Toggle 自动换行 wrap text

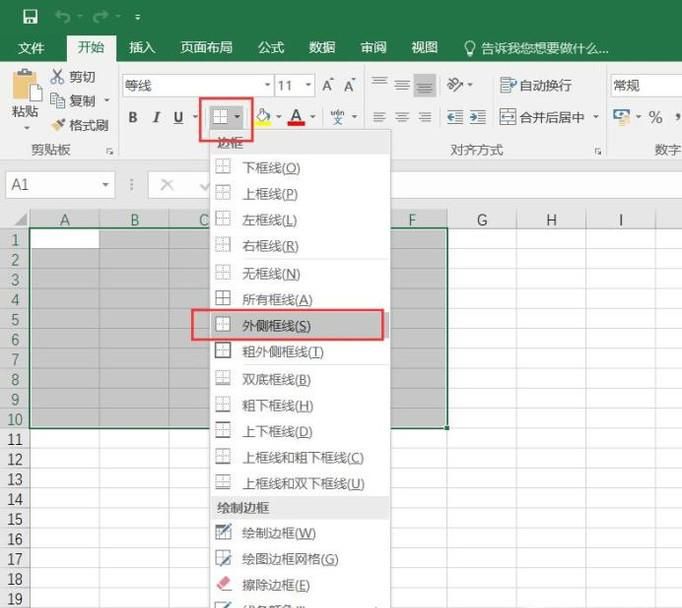tap(536, 85)
